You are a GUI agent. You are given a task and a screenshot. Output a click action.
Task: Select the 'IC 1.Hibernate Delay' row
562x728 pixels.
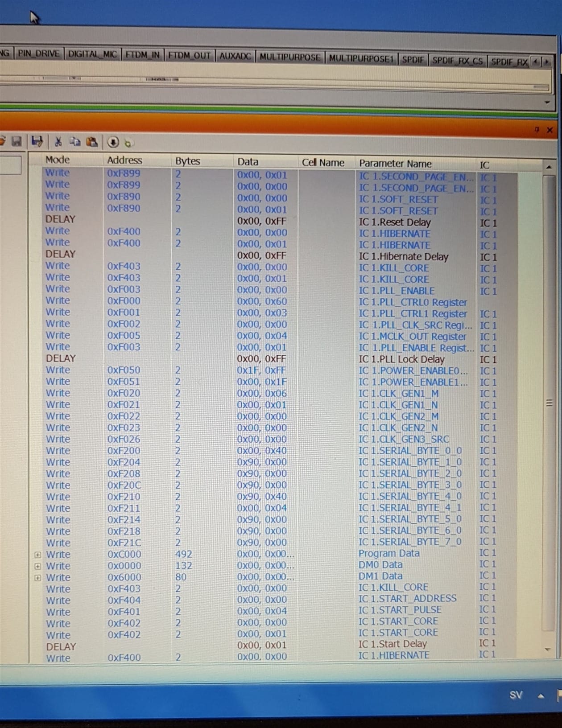coord(280,256)
